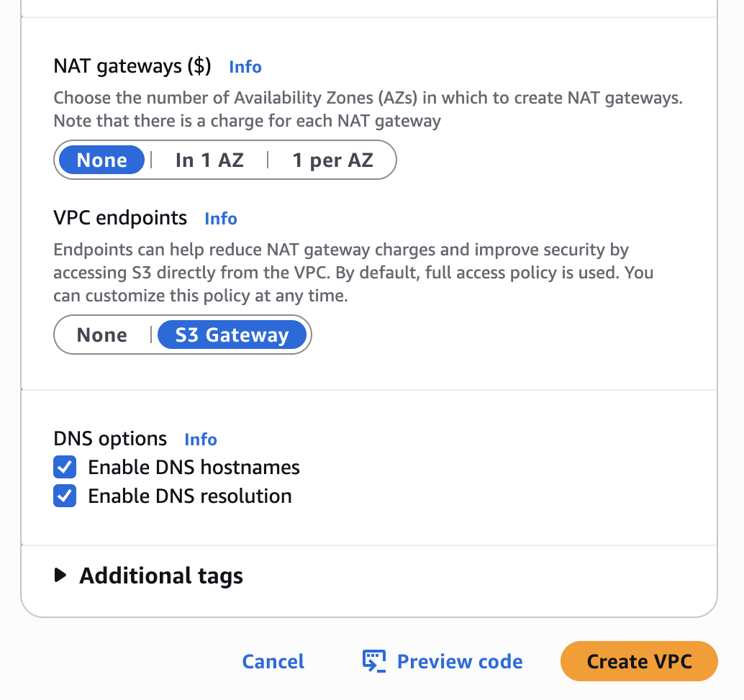Click the NAT gateways ($) heading
744x700 pixels.
132,66
